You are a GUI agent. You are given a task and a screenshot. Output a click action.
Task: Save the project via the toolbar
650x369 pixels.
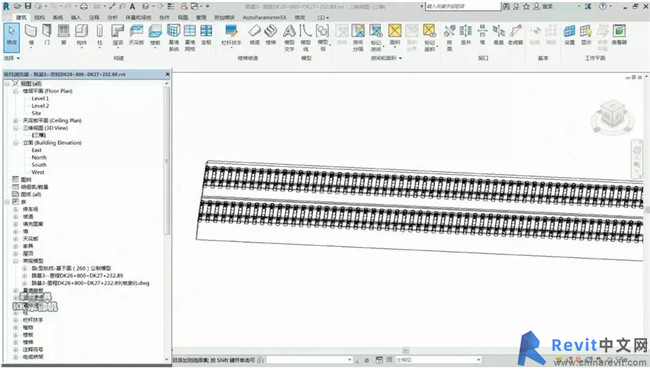click(x=28, y=6)
